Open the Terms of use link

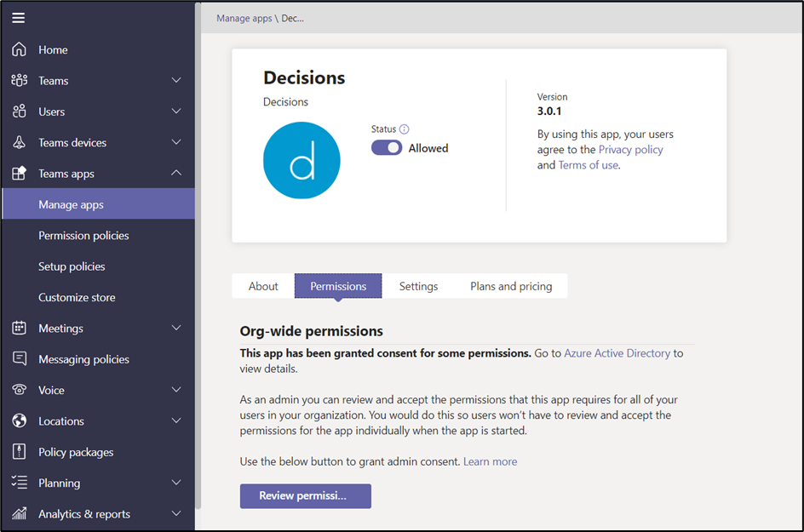click(589, 165)
